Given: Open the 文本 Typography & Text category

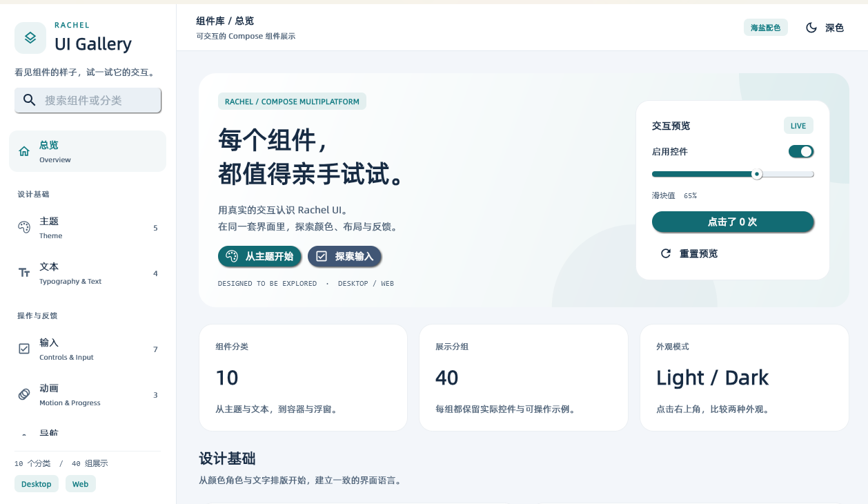Looking at the screenshot, I should (88, 273).
